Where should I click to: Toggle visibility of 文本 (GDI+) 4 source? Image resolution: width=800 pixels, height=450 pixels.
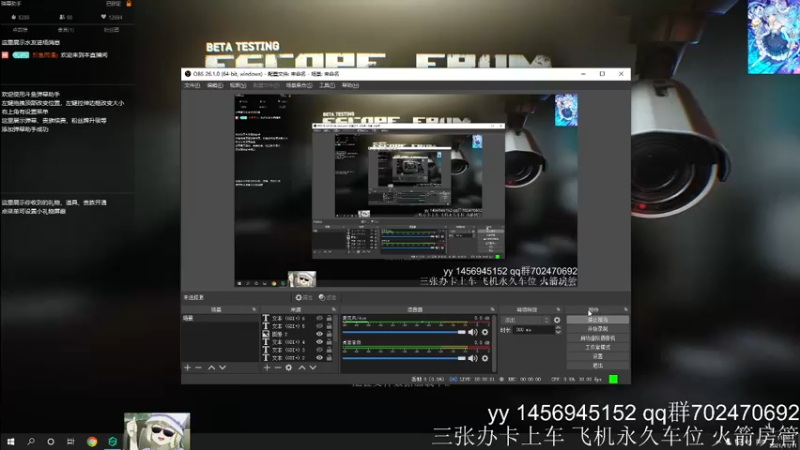[x=319, y=342]
